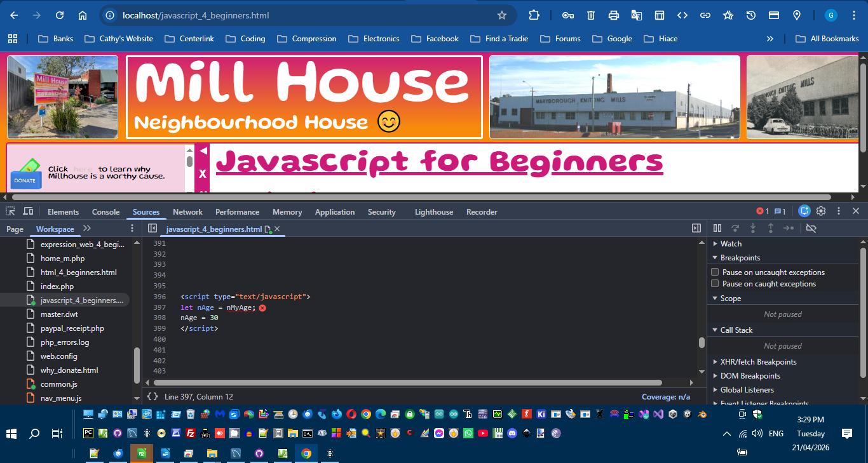
Task: Click the view source code brackets icon
Action: click(682, 15)
